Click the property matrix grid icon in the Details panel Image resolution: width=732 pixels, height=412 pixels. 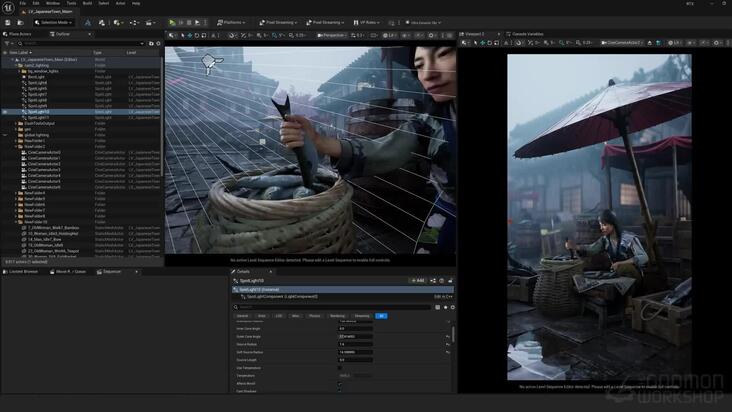point(437,307)
